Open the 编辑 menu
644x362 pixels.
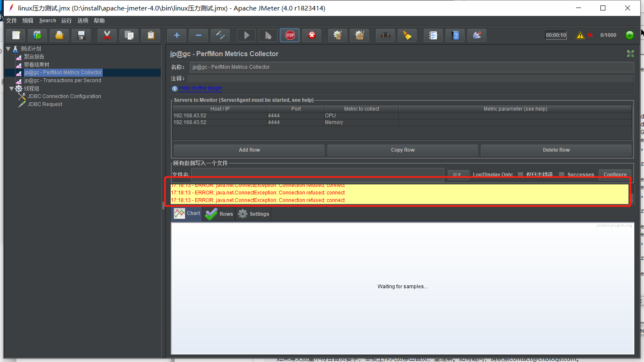click(x=28, y=21)
